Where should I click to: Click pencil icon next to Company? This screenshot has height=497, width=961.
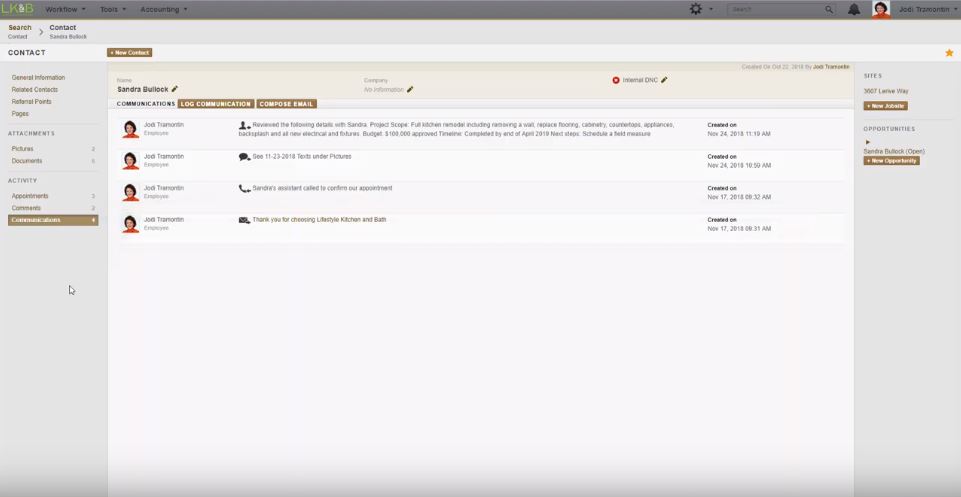tap(410, 90)
